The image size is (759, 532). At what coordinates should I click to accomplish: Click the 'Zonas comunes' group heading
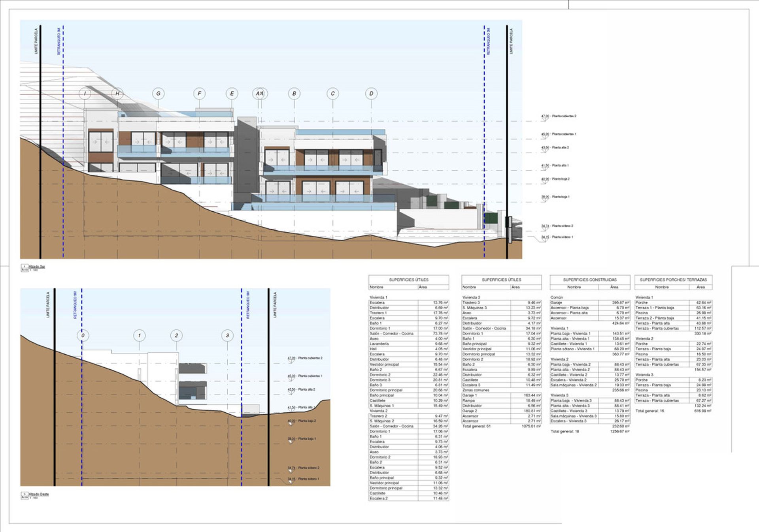pyautogui.click(x=476, y=390)
